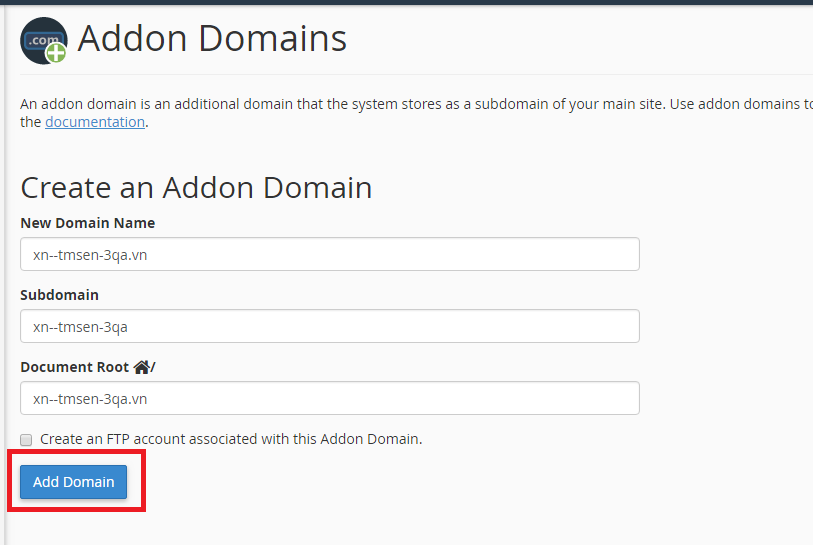Click the green plus badge on the icon
This screenshot has height=545, width=813.
[x=56, y=53]
